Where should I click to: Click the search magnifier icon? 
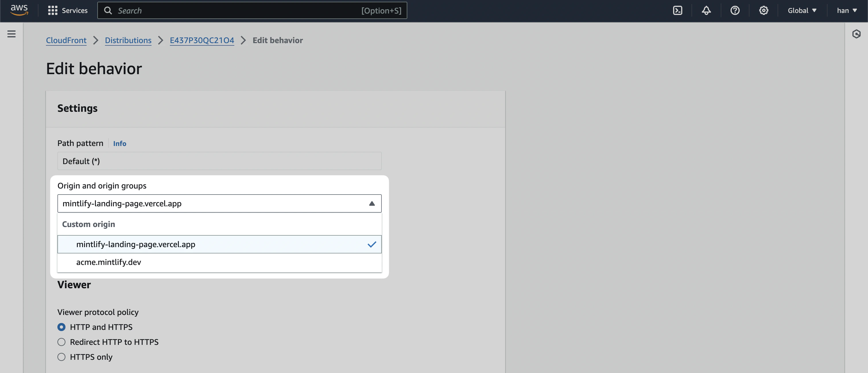pos(108,10)
